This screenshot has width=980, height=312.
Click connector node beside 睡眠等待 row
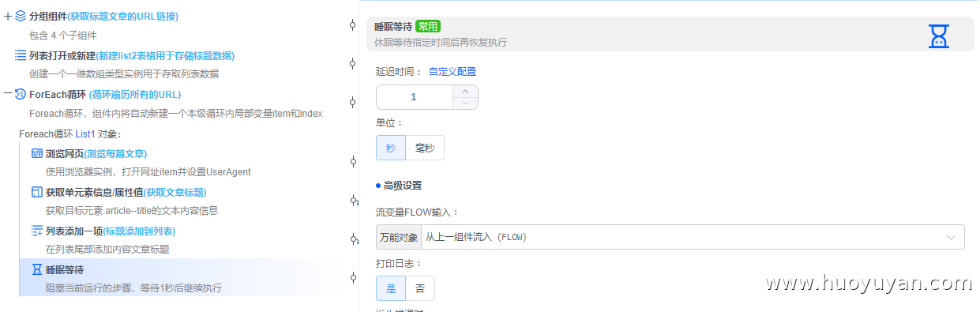(x=353, y=277)
